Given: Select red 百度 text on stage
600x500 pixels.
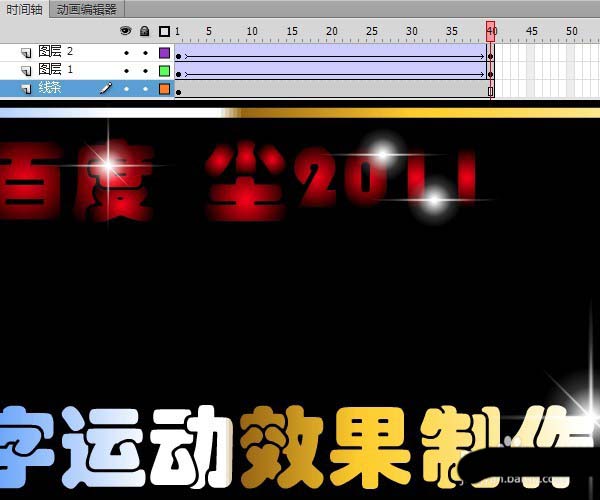Looking at the screenshot, I should [77, 181].
